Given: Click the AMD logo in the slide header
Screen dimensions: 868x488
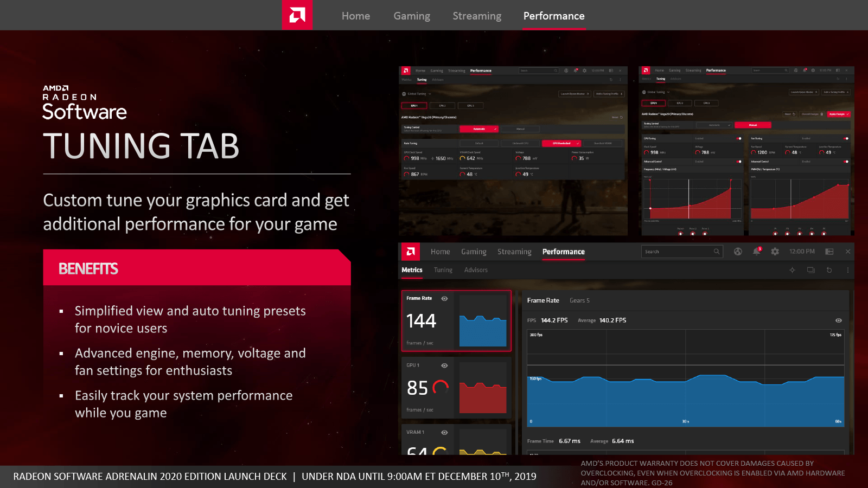Looking at the screenshot, I should [x=297, y=15].
